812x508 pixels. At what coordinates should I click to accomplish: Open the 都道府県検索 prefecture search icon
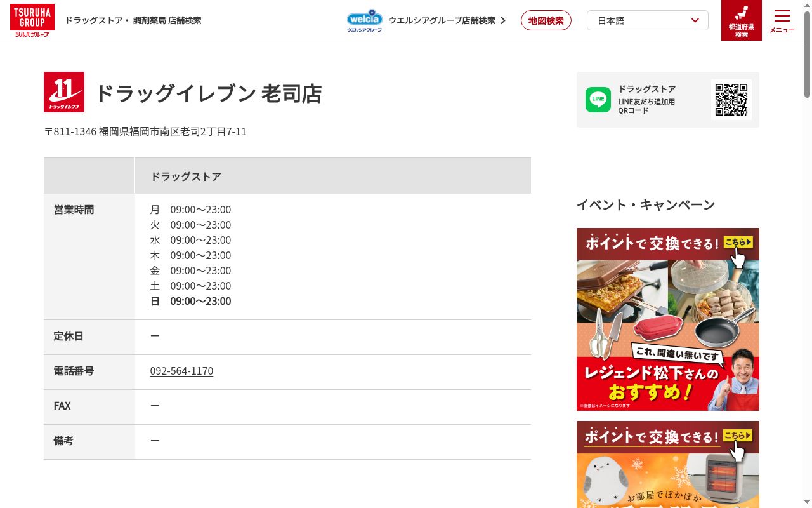coord(742,20)
